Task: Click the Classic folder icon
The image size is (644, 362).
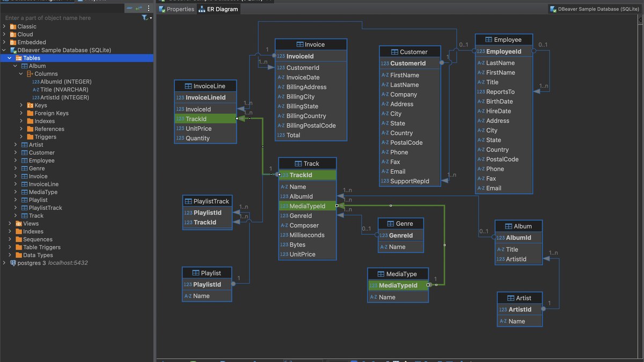Action: click(13, 26)
